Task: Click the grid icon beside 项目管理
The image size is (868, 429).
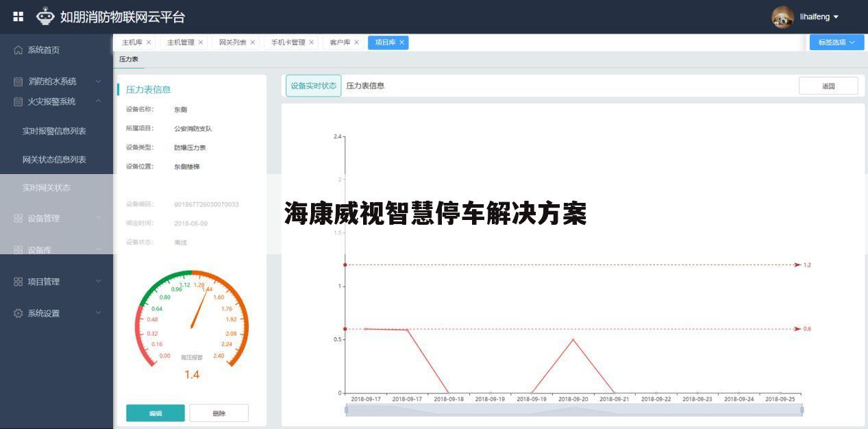Action: coord(18,282)
